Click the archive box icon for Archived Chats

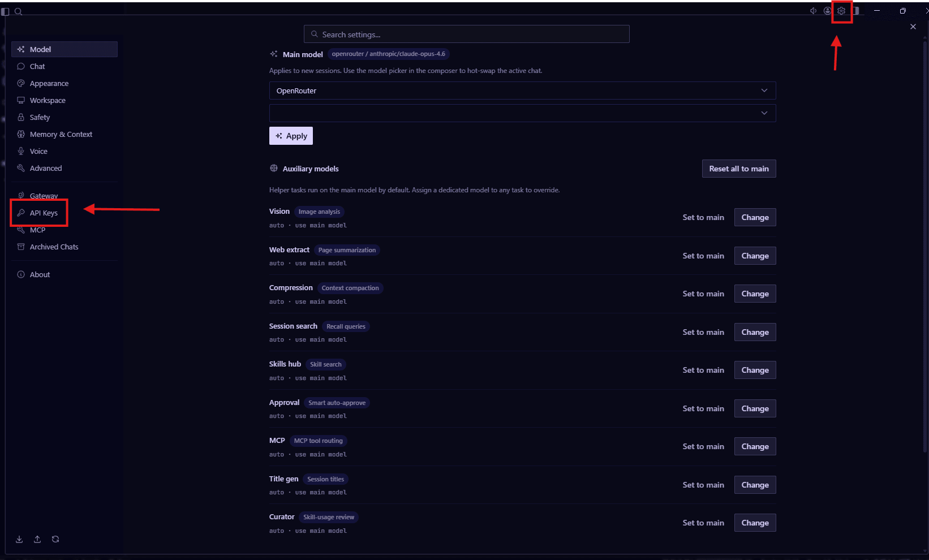pos(21,247)
